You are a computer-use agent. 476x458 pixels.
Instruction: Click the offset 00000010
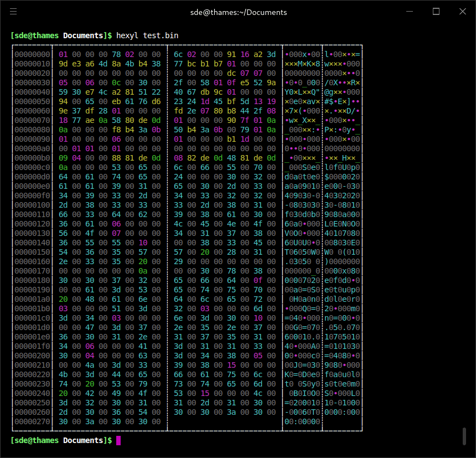coord(32,64)
